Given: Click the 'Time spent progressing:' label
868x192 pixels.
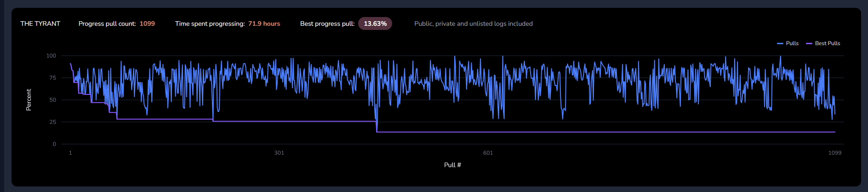Looking at the screenshot, I should (210, 23).
